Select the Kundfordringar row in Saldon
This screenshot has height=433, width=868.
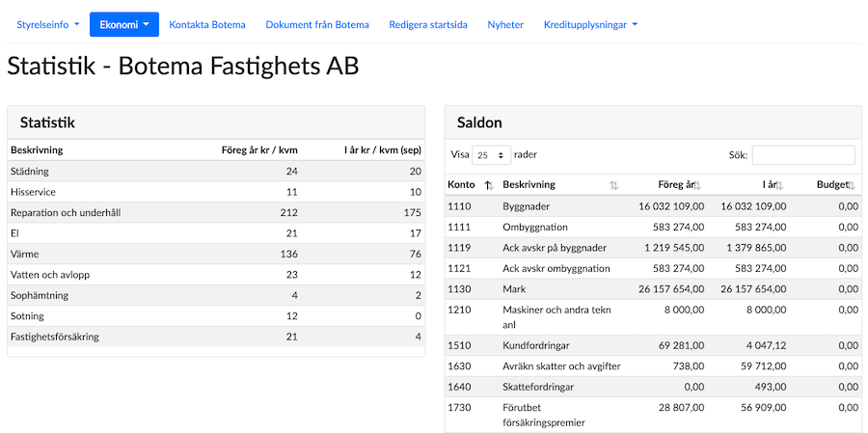click(652, 345)
